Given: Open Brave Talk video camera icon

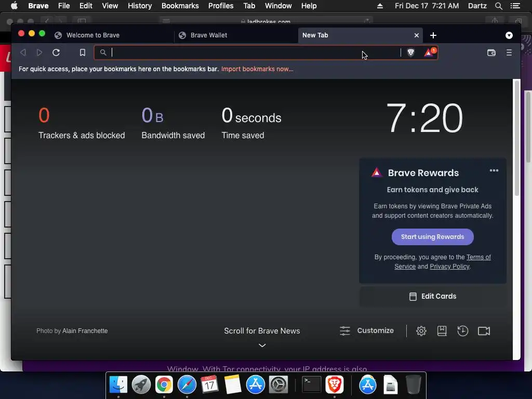Looking at the screenshot, I should 484,331.
